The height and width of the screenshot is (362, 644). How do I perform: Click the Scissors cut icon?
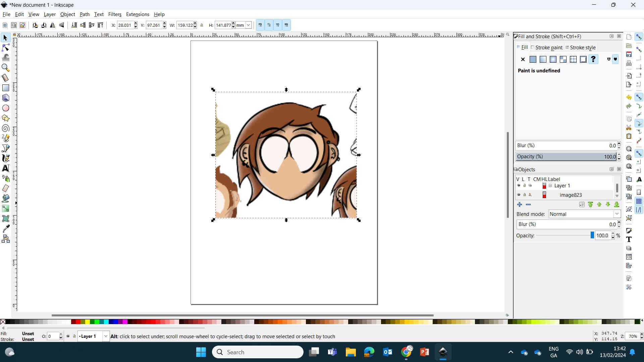629,127
